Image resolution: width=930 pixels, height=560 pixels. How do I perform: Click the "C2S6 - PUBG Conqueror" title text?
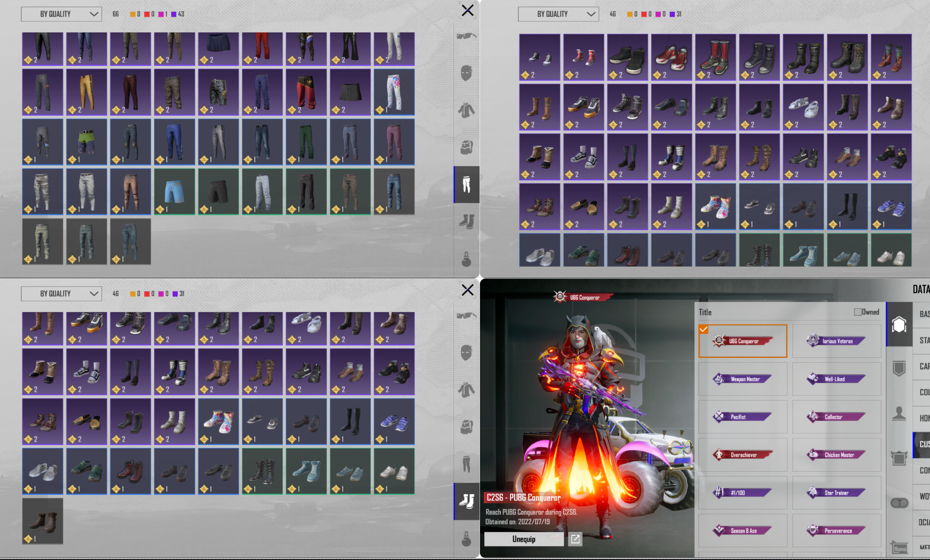524,498
